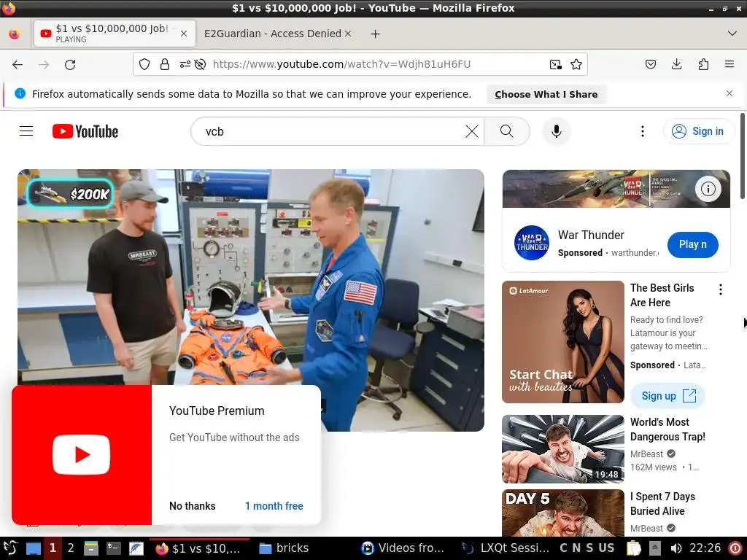Accept the 1 month free offer
The width and height of the screenshot is (747, 560).
[274, 506]
